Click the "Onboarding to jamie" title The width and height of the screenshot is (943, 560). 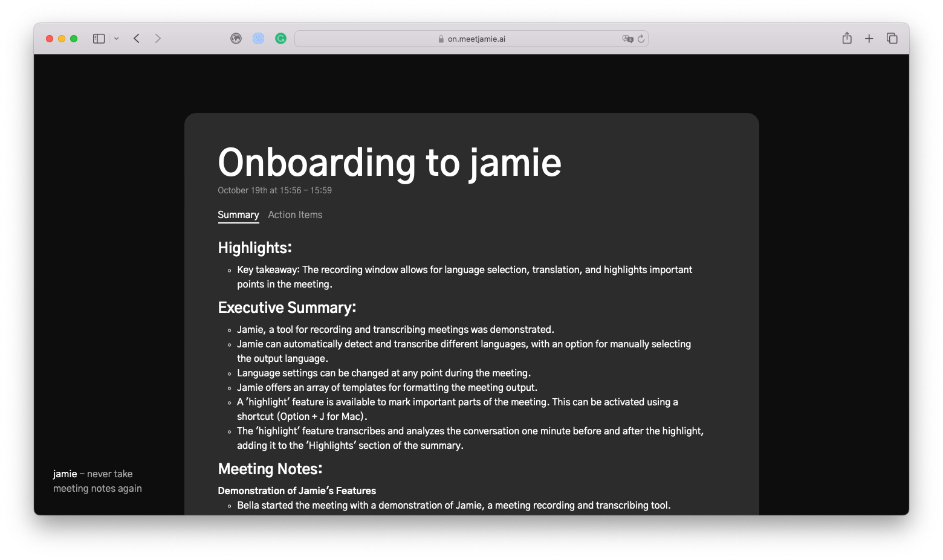coord(390,163)
